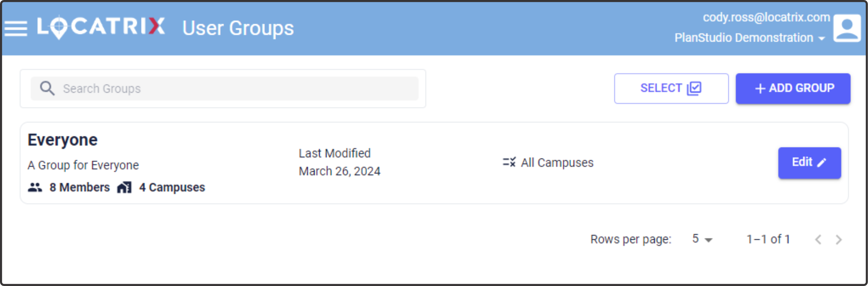
Task: Open the Everyone group title
Action: [63, 140]
